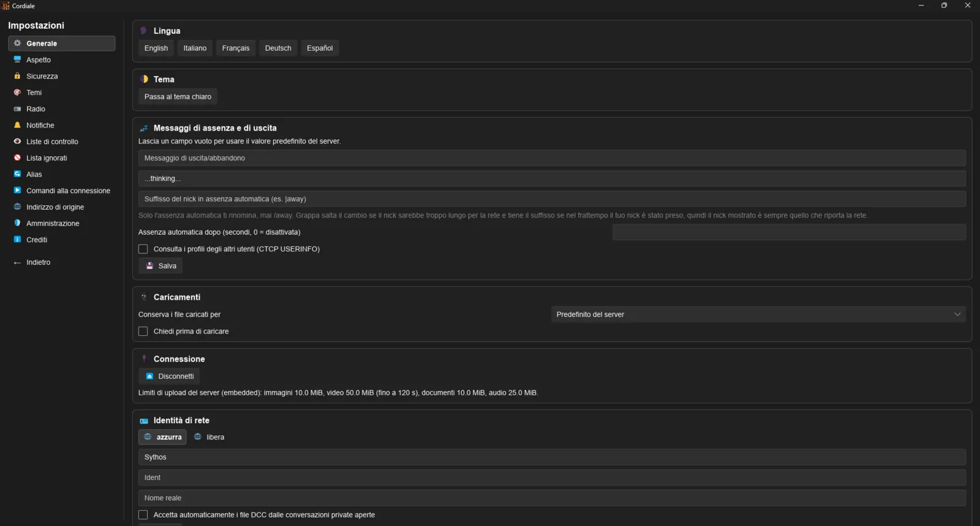
Task: Disconnect using the Disconnetti button
Action: 169,376
